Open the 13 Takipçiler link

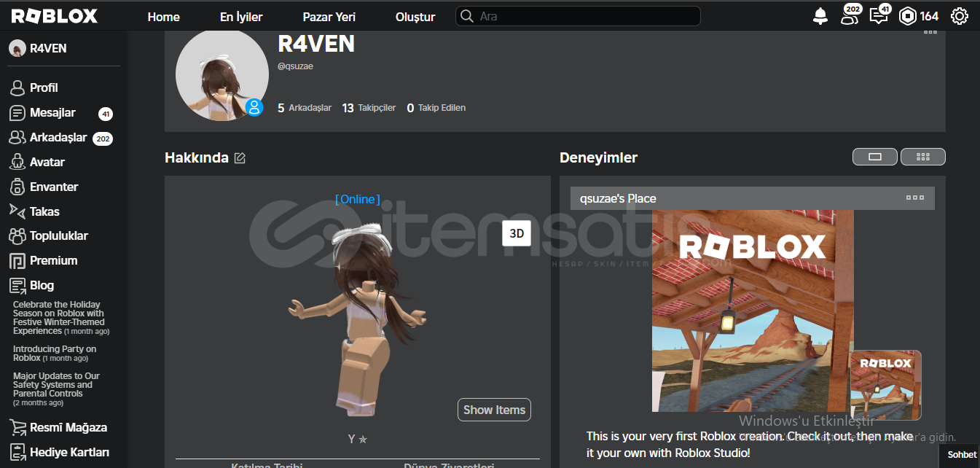click(x=369, y=108)
